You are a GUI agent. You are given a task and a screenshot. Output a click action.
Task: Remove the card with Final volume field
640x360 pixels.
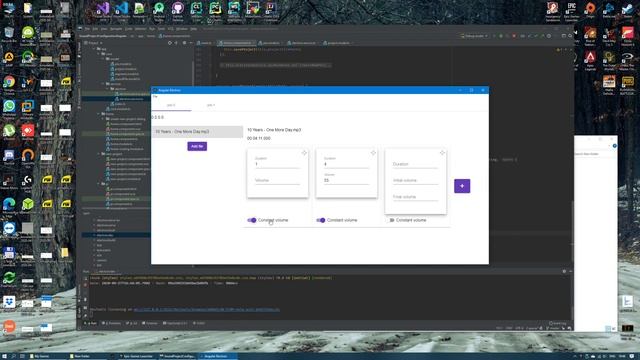[442, 153]
